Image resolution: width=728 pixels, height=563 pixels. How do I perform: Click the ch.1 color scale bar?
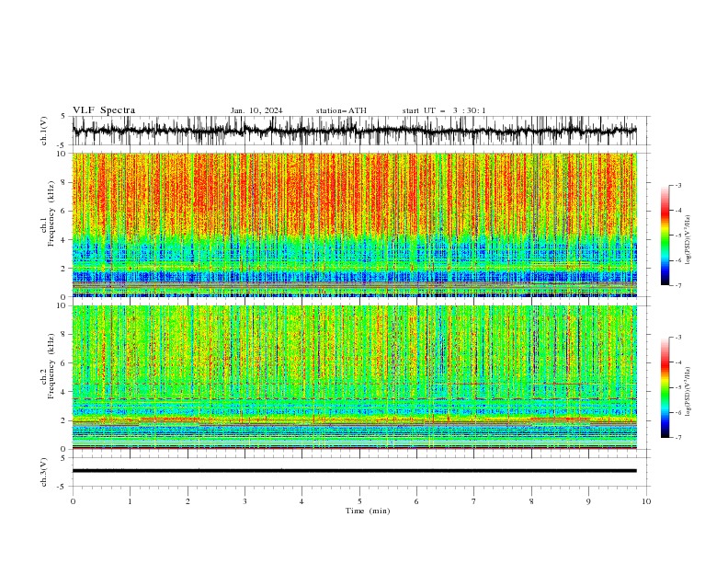point(665,236)
